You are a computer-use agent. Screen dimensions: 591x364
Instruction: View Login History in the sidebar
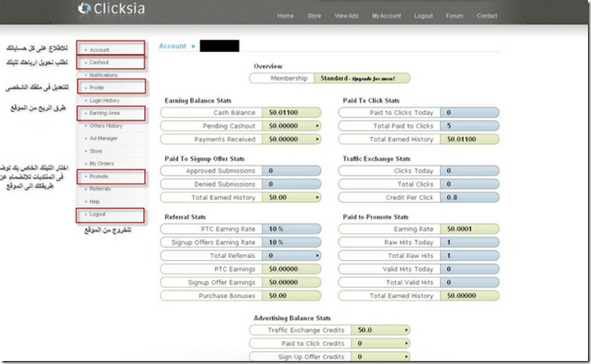104,100
